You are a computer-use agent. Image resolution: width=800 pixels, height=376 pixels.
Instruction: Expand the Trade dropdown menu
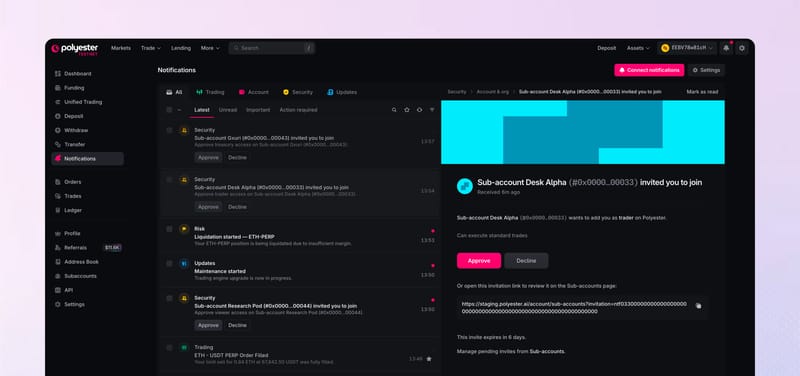(151, 48)
